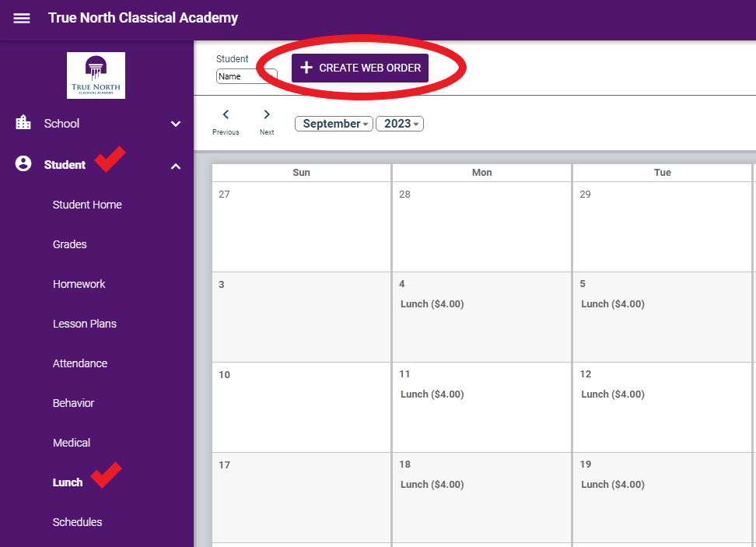Open the Grades page
This screenshot has height=547, width=756.
tap(70, 244)
